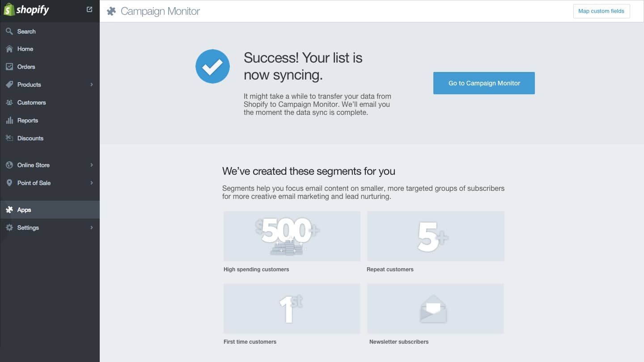Click the Search magnifier icon
The image size is (644, 362).
[9, 31]
